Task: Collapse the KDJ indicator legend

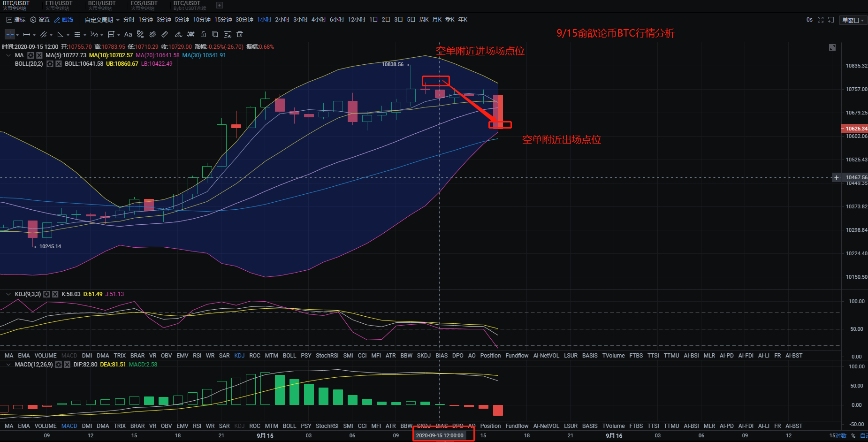Action: click(x=8, y=294)
